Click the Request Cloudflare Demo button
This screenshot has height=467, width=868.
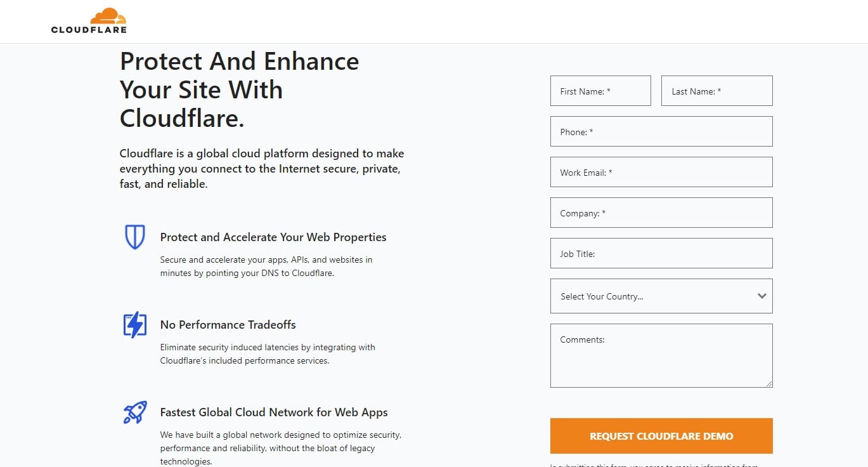tap(661, 436)
